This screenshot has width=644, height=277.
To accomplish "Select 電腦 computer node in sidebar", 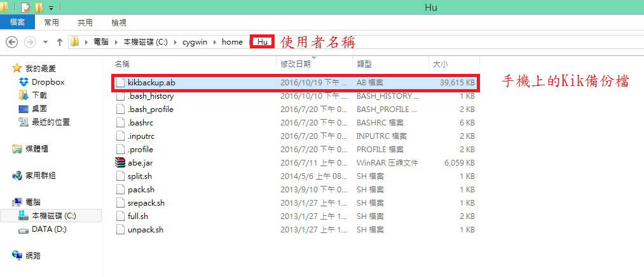I will pos(33,202).
